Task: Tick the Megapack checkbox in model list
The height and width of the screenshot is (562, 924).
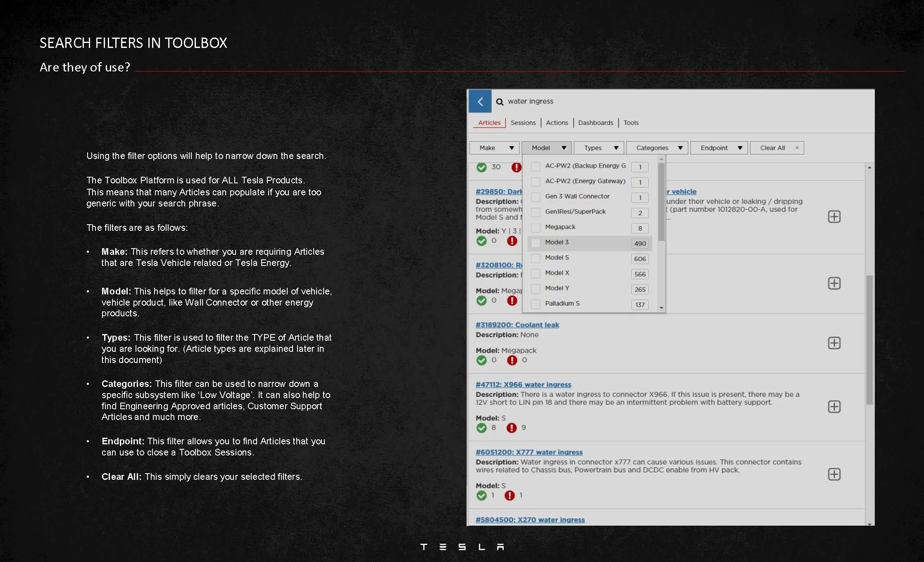Action: (x=536, y=228)
